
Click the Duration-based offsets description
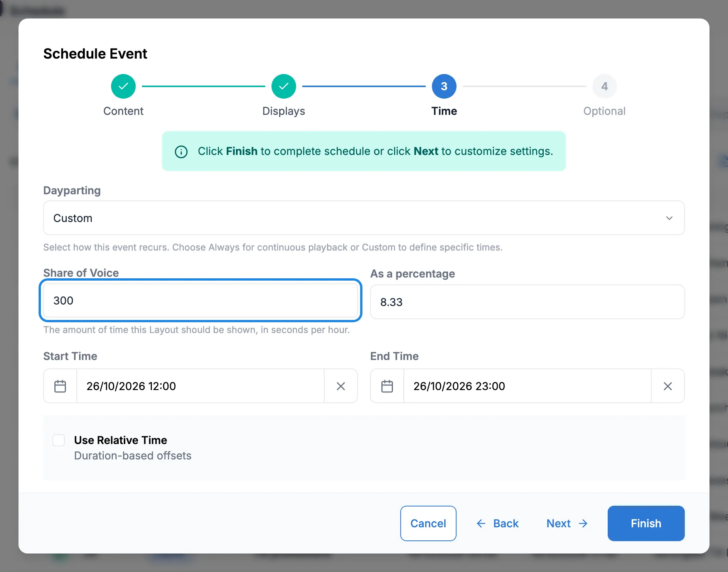click(x=133, y=456)
